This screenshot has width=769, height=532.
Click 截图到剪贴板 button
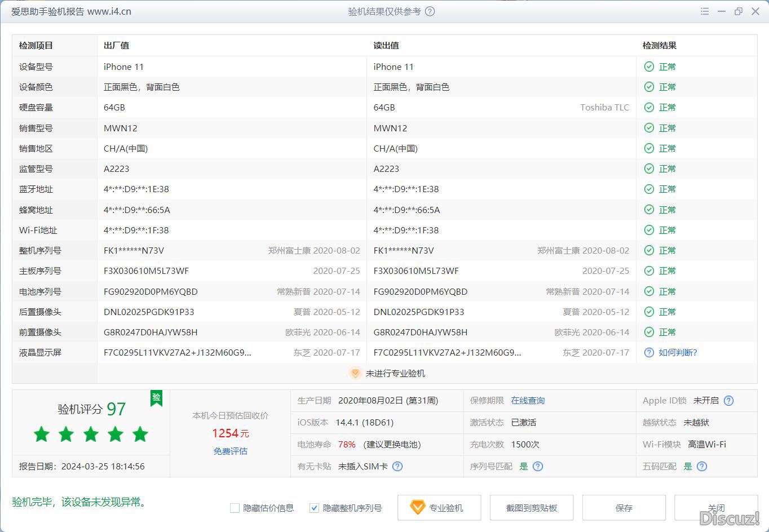[x=532, y=508]
